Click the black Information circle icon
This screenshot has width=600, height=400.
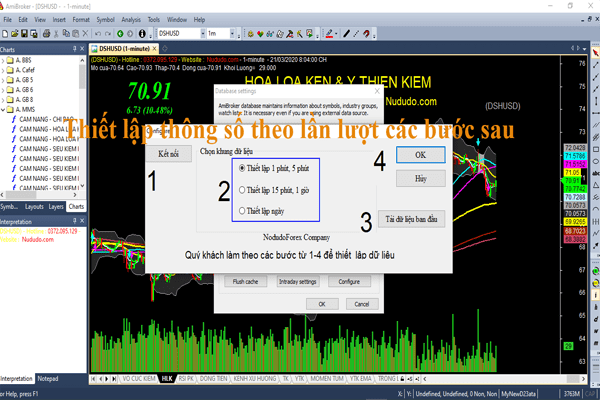tap(142, 34)
